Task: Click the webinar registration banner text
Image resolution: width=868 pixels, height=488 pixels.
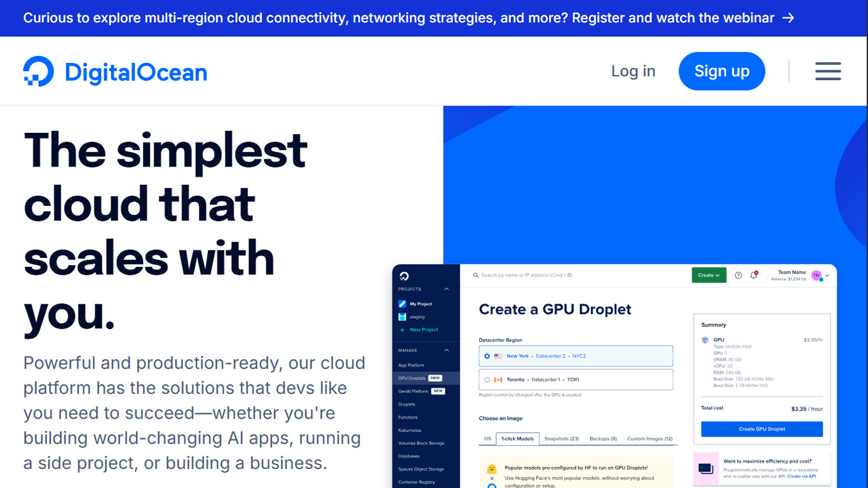Action: click(x=399, y=18)
